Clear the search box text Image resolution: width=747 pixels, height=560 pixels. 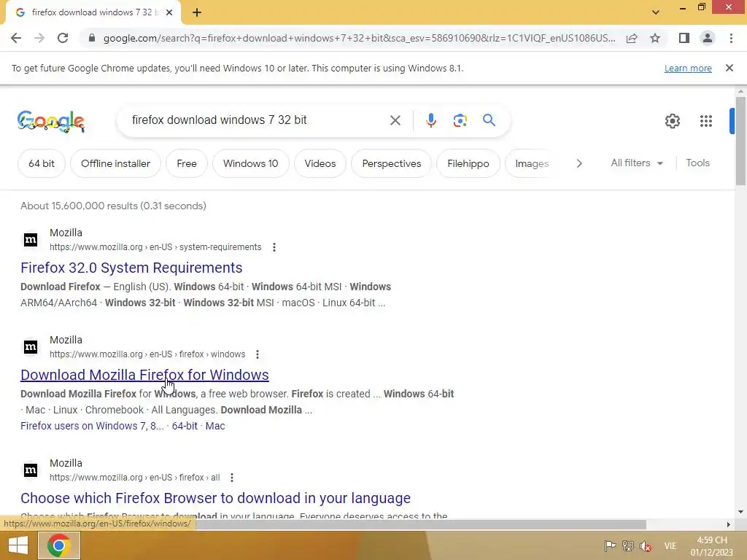[395, 120]
